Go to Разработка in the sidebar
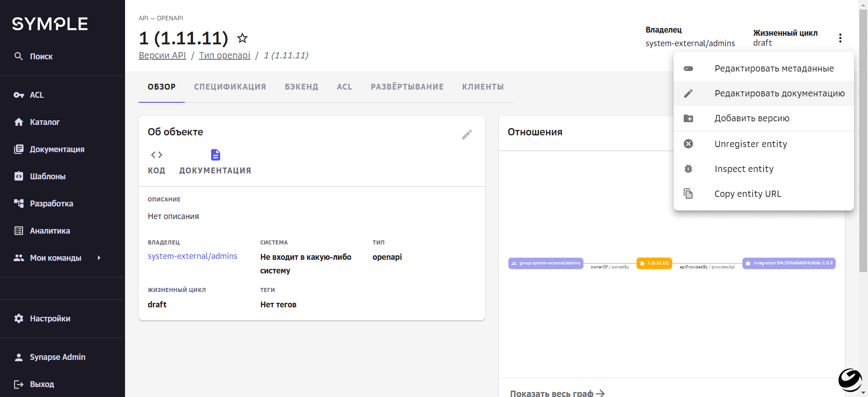The height and width of the screenshot is (397, 868). pos(63,204)
